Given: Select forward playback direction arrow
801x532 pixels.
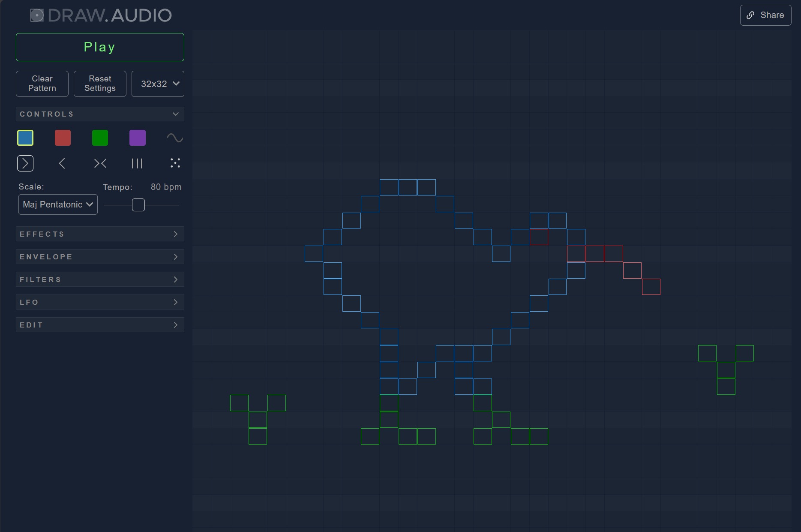Looking at the screenshot, I should click(x=25, y=163).
